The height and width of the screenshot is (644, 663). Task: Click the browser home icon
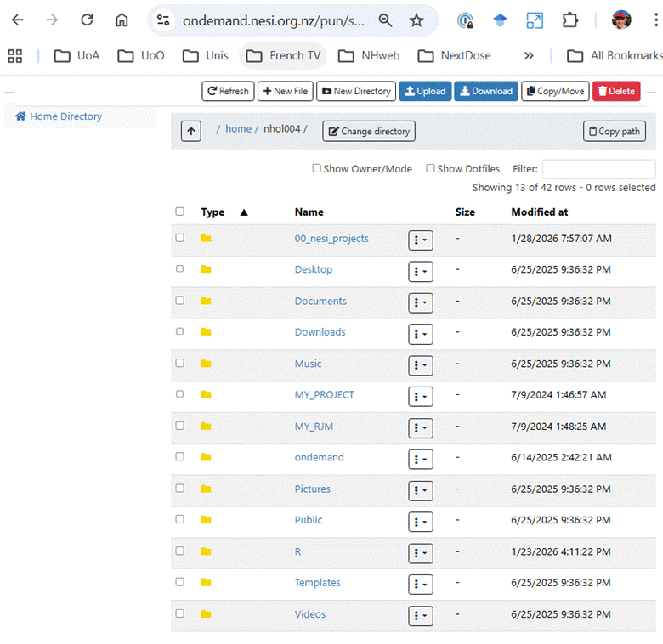pos(122,20)
